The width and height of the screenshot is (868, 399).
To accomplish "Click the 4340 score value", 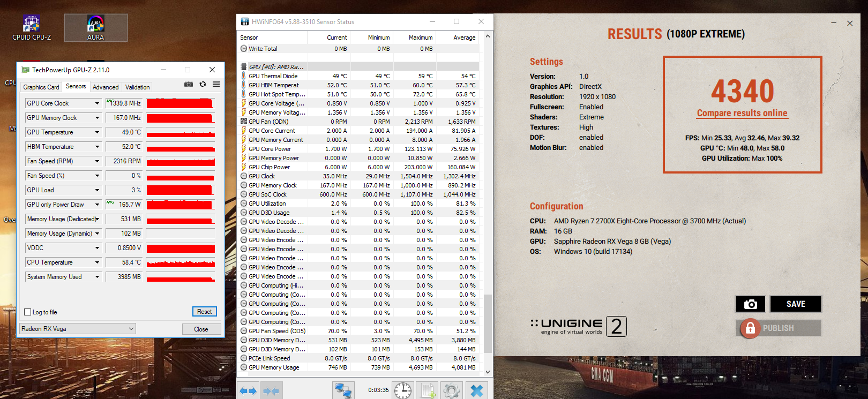I will coord(742,91).
